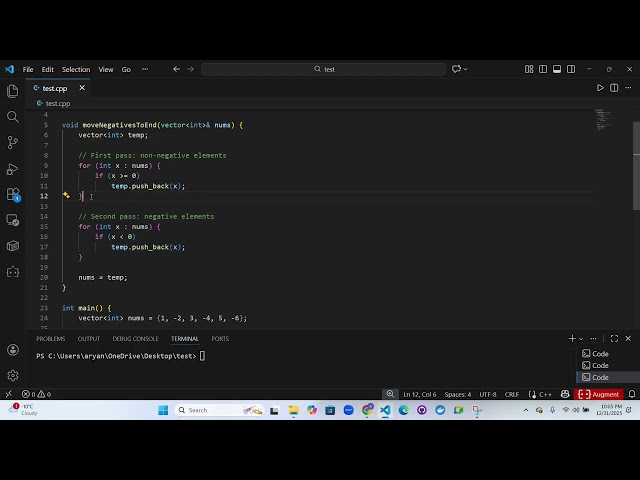Click the lightbulb code action icon
This screenshot has width=640, height=480.
click(66, 196)
